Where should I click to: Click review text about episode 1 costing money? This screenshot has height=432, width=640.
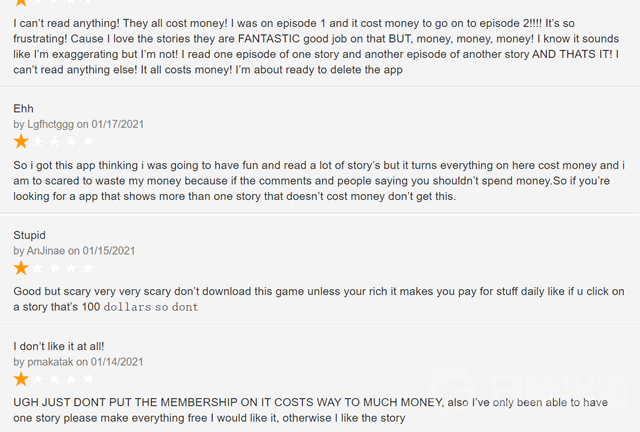point(316,46)
